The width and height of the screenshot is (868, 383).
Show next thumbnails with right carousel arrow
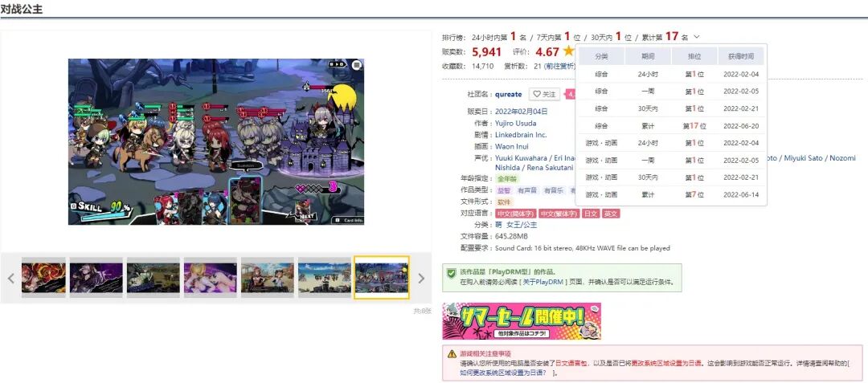coord(421,278)
